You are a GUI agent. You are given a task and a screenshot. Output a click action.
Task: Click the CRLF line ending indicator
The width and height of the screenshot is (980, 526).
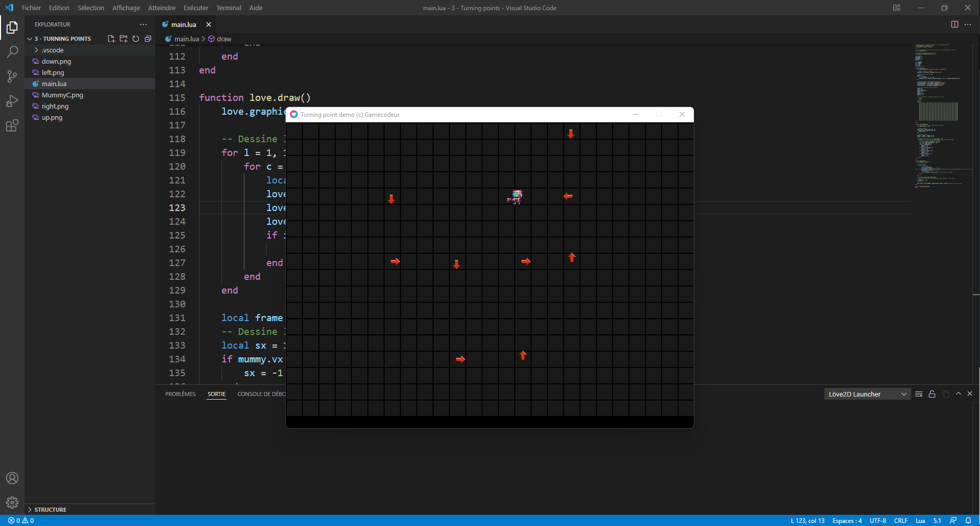coord(900,520)
